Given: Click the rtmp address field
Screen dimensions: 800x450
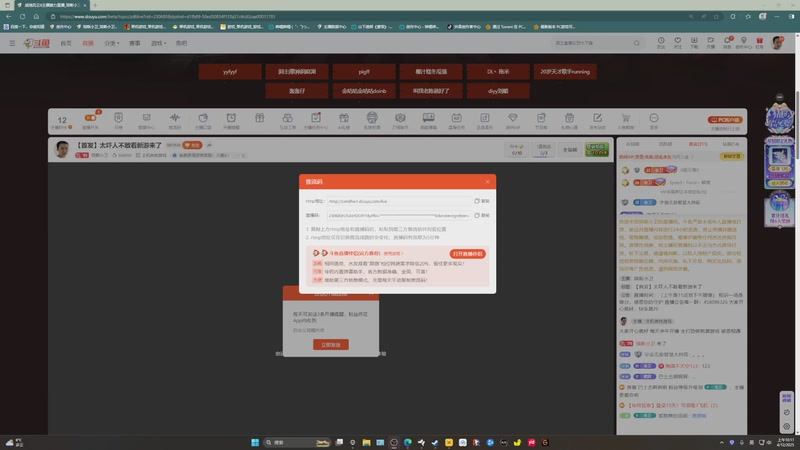Looking at the screenshot, I should (398, 201).
